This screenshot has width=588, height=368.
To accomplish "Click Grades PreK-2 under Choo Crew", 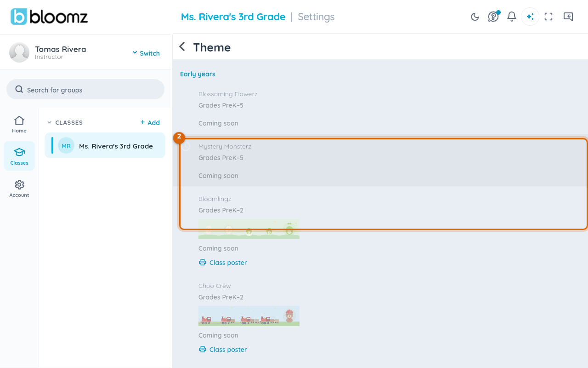I will coord(221,297).
